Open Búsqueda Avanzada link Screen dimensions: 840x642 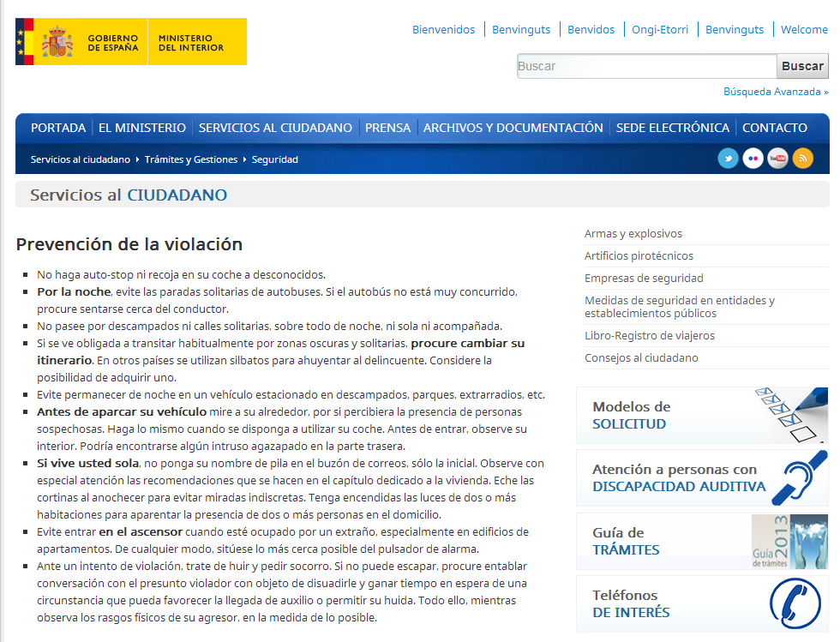click(x=776, y=92)
